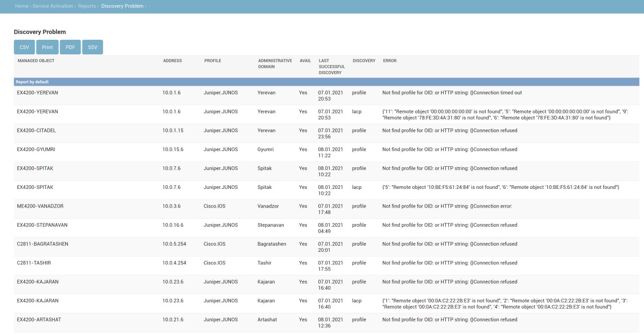The width and height of the screenshot is (644, 335).
Task: Click lacp error mentioning 10:BE:F5:61:24:84
Action: point(501,187)
